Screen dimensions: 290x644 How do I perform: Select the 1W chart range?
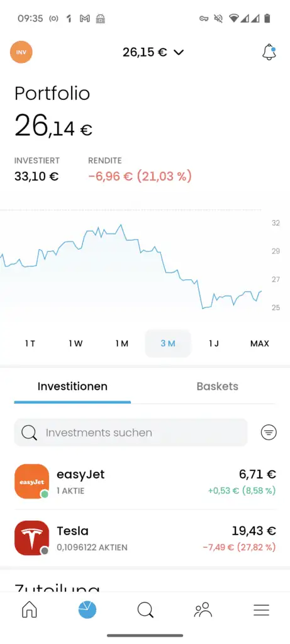(x=76, y=343)
